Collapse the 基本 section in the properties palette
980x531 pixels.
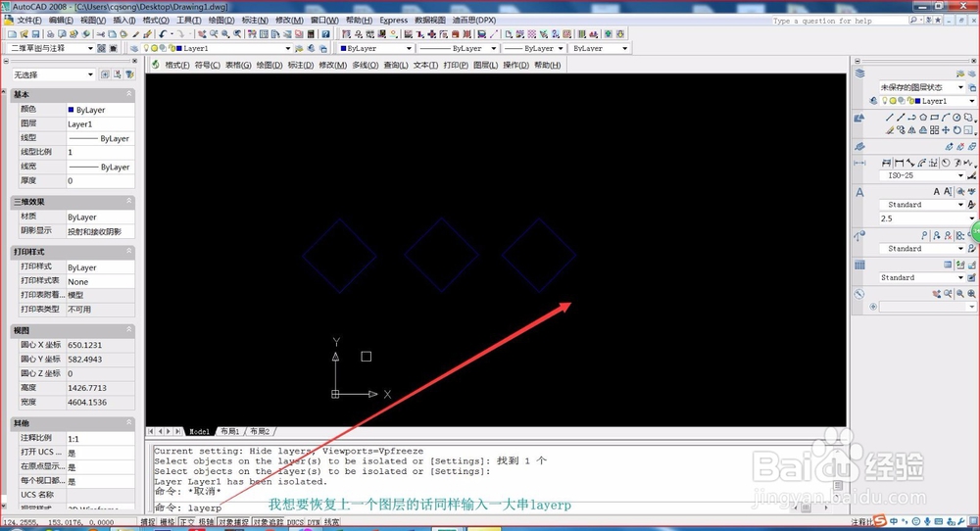129,94
